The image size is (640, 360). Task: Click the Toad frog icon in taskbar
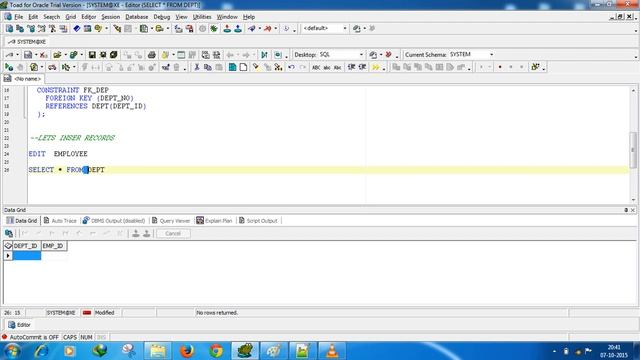click(245, 351)
